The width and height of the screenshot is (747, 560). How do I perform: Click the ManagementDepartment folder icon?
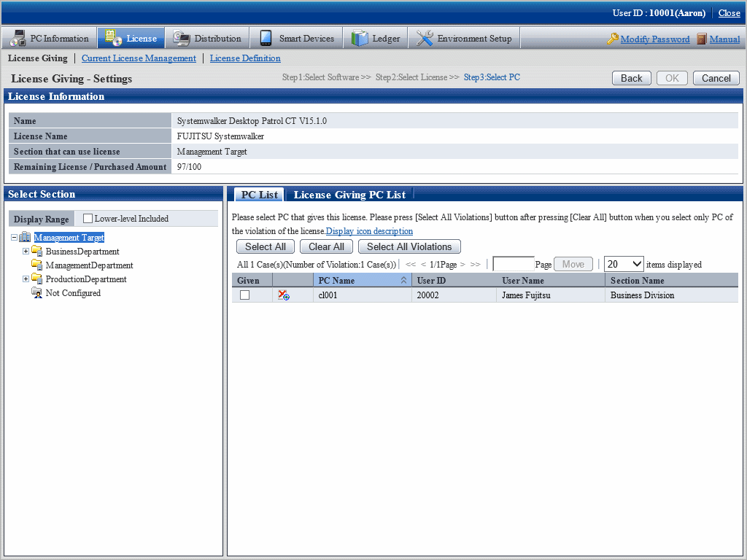tap(37, 265)
